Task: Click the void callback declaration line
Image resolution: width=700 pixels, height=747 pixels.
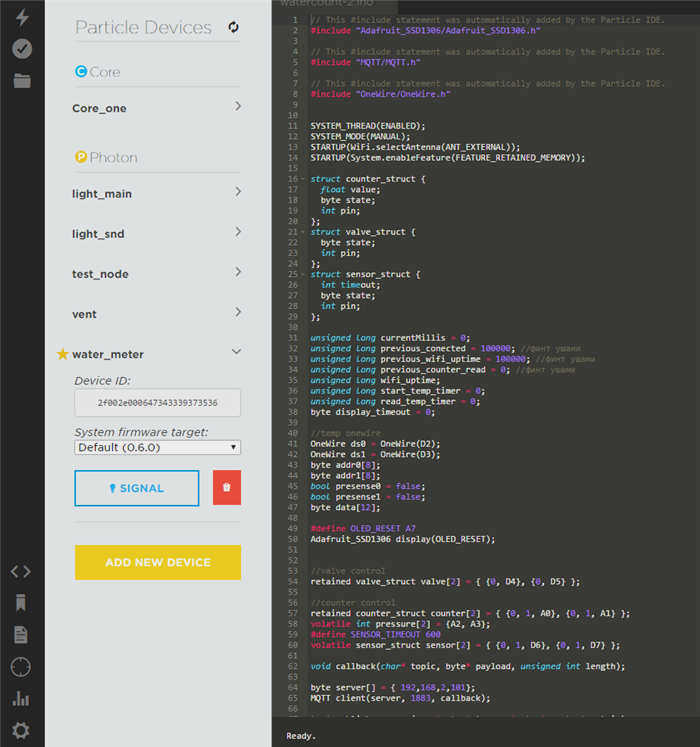Action: [x=467, y=666]
